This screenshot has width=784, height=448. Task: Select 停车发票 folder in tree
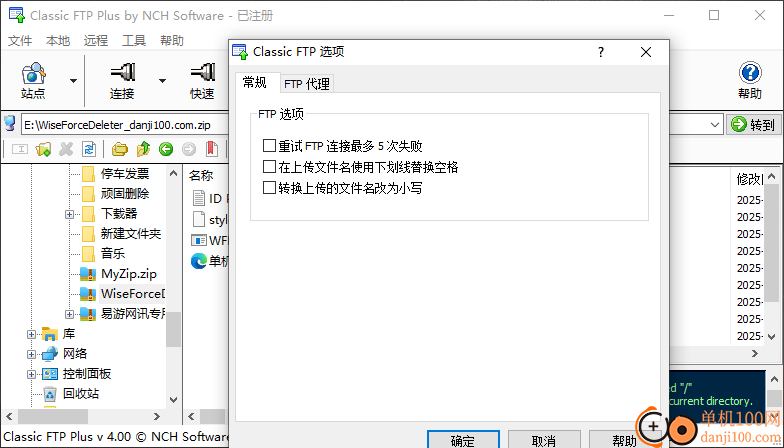[x=125, y=174]
